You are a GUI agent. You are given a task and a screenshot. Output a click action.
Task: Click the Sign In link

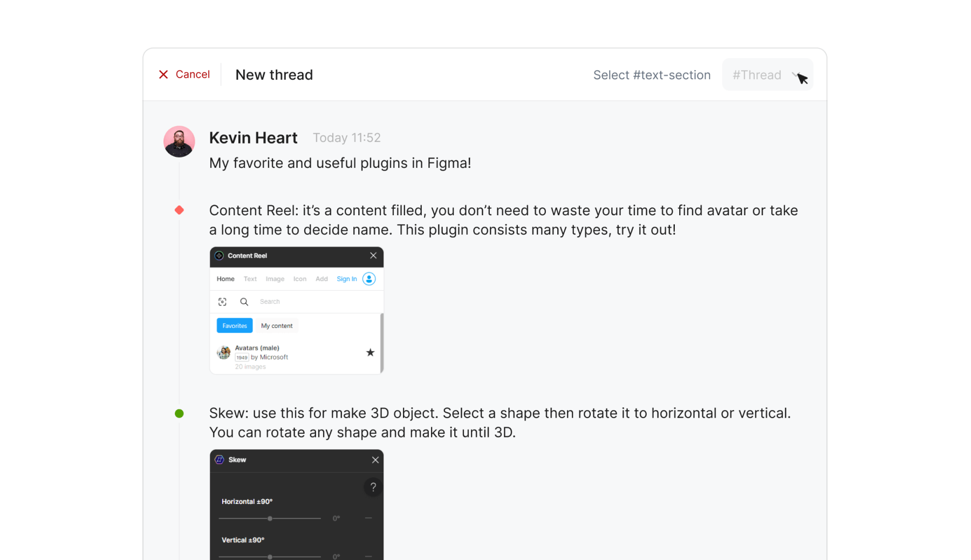[347, 279]
